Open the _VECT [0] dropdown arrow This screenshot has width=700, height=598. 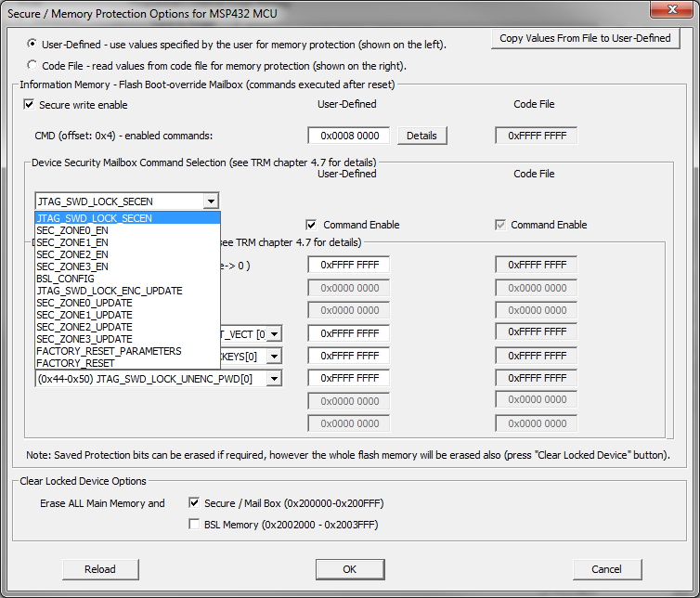pos(275,334)
